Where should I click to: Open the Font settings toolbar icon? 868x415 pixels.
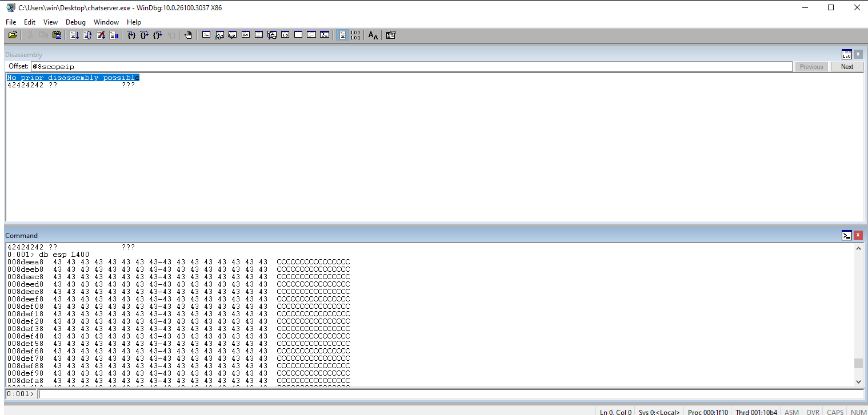(x=373, y=35)
